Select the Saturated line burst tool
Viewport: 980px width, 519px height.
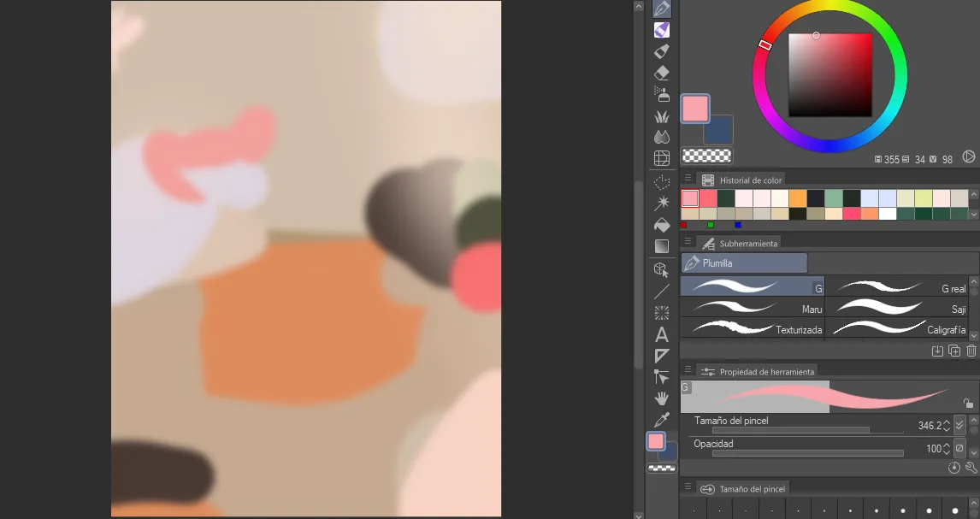[661, 313]
